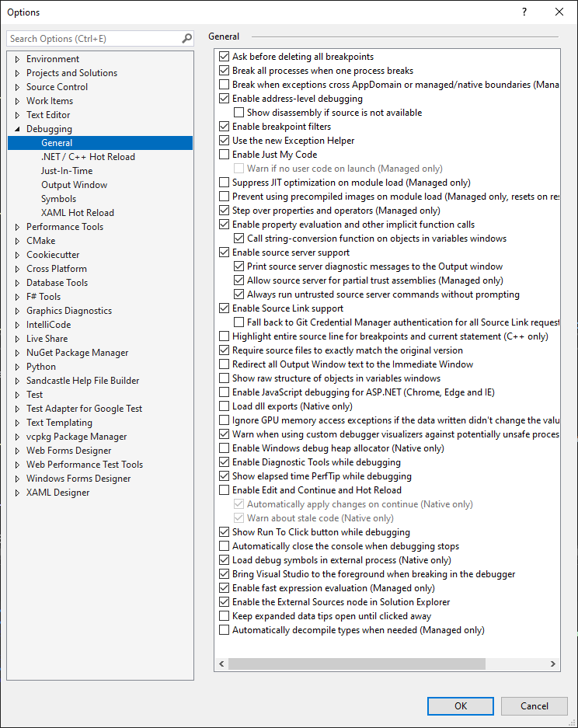This screenshot has height=728, width=578.
Task: Uncheck Ask before deleting all breakpoints
Action: point(225,57)
